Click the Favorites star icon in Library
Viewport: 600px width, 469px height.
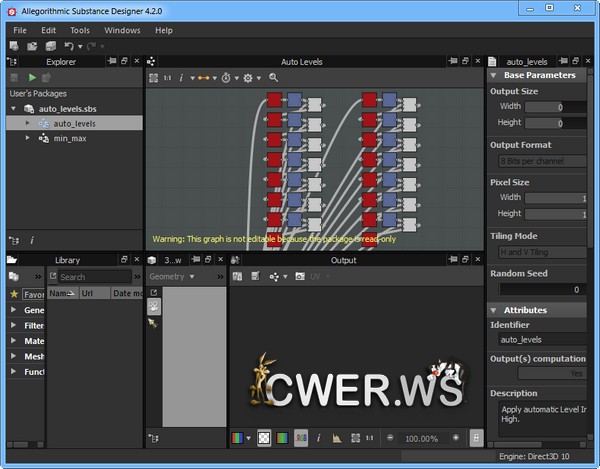pyautogui.click(x=14, y=294)
